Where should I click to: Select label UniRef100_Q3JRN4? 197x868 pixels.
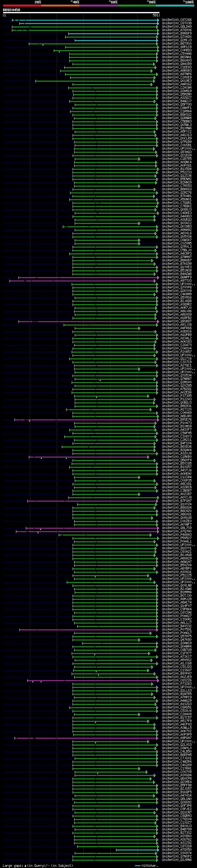pyautogui.click(x=176, y=860)
